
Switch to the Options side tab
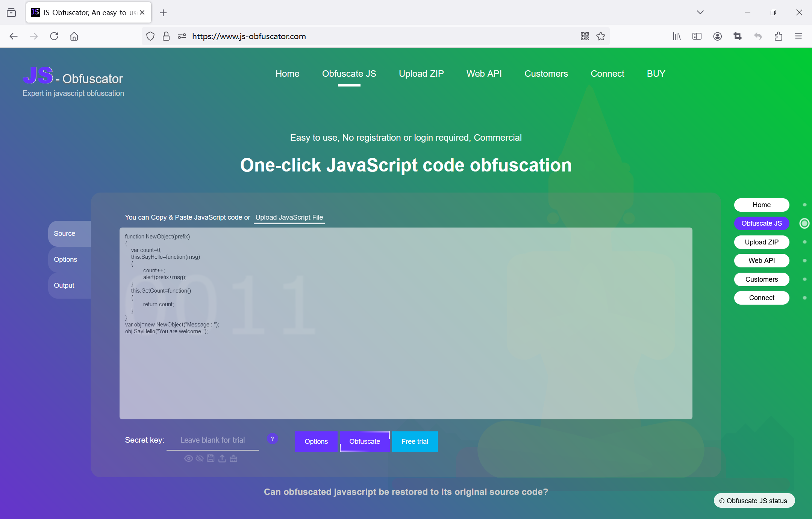(x=66, y=259)
